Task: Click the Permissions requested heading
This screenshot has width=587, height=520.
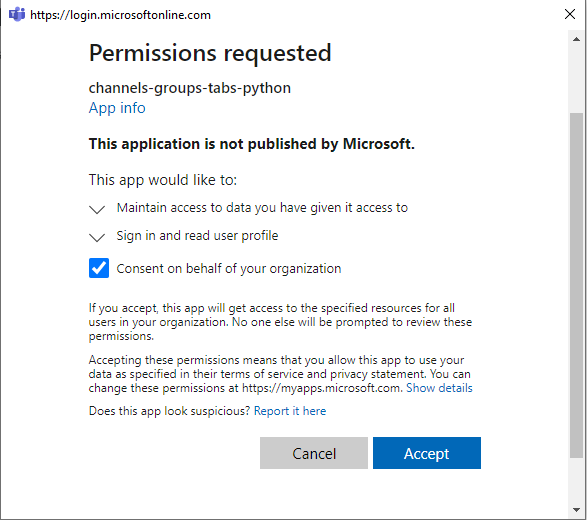Action: tap(210, 53)
